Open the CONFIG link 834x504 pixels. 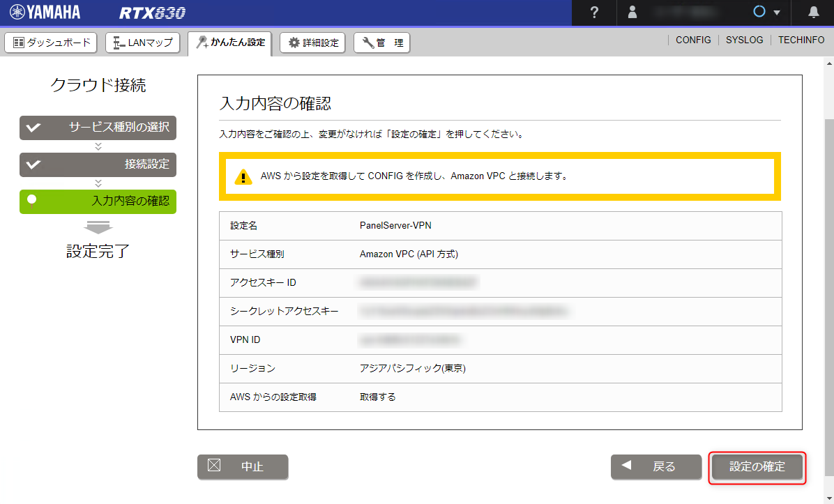click(693, 40)
